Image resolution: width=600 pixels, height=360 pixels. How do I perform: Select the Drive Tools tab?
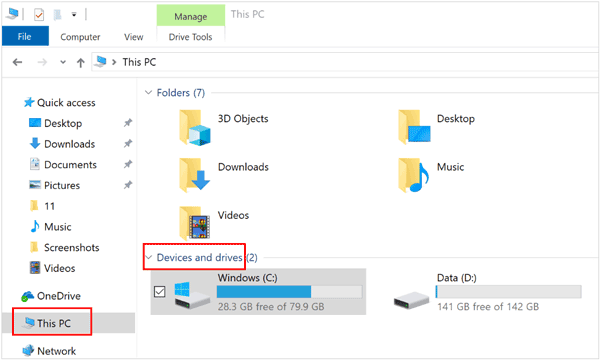[190, 37]
